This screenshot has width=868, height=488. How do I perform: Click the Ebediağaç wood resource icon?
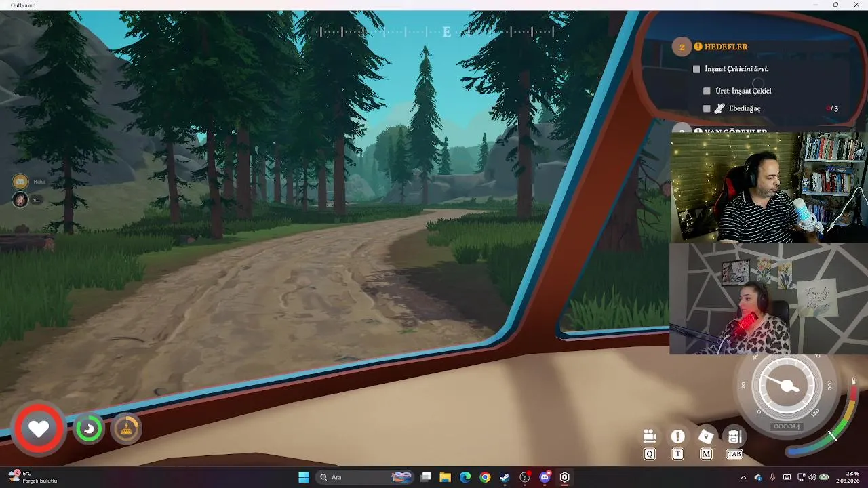720,108
